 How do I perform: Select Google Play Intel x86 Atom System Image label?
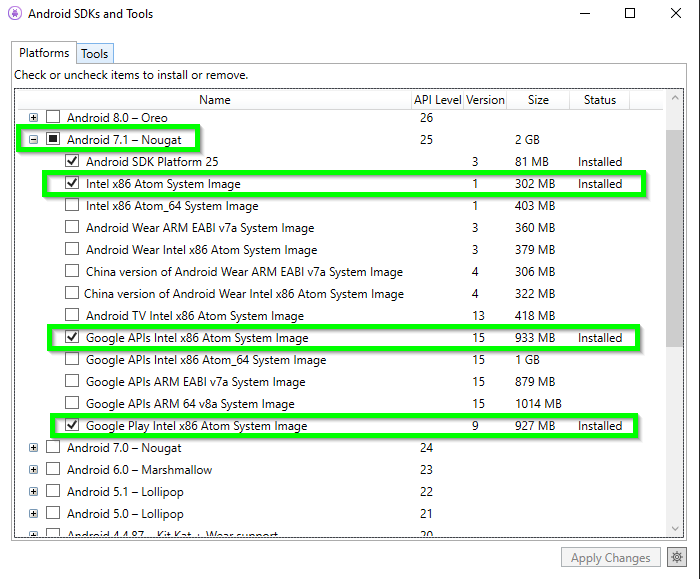coord(196,426)
